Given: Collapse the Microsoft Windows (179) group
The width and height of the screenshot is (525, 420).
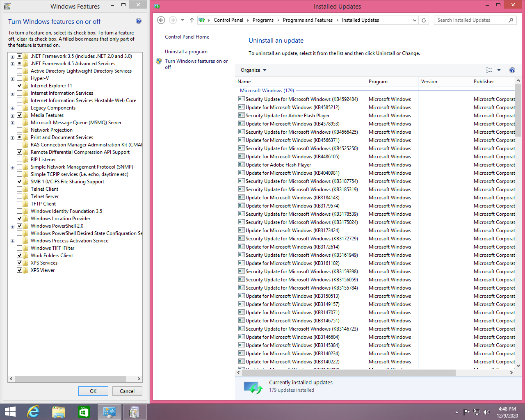Looking at the screenshot, I should [267, 91].
